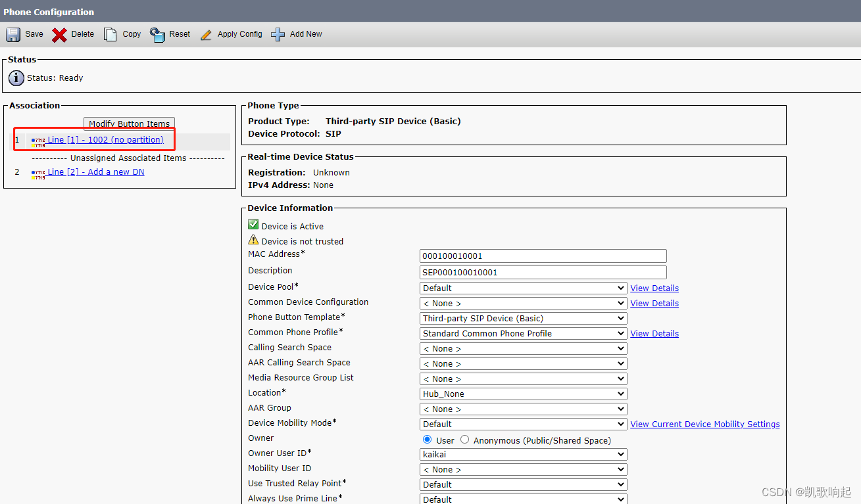Screen dimensions: 861x504
Task: Uncheck the Device is Active checkbox
Action: pos(253,224)
